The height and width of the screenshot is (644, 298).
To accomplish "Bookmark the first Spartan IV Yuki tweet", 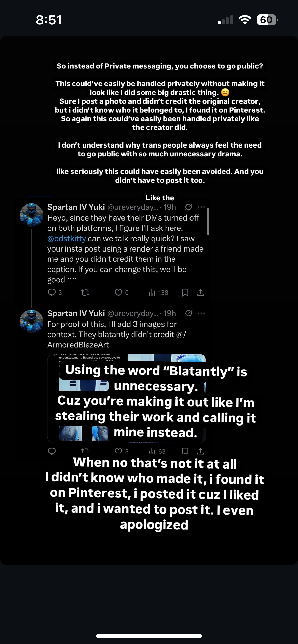I will pyautogui.click(x=185, y=292).
